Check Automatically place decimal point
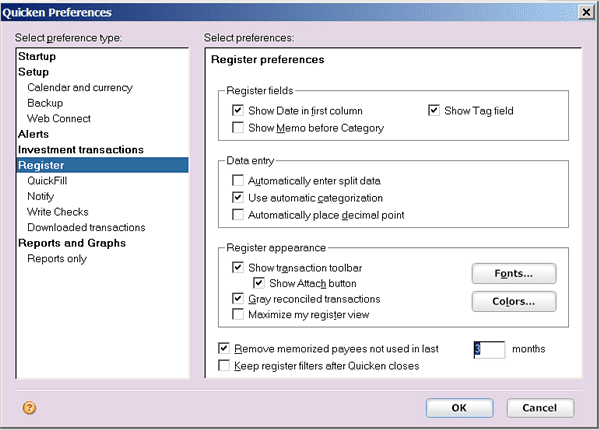Screen dimensions: 600x430 coord(238,215)
